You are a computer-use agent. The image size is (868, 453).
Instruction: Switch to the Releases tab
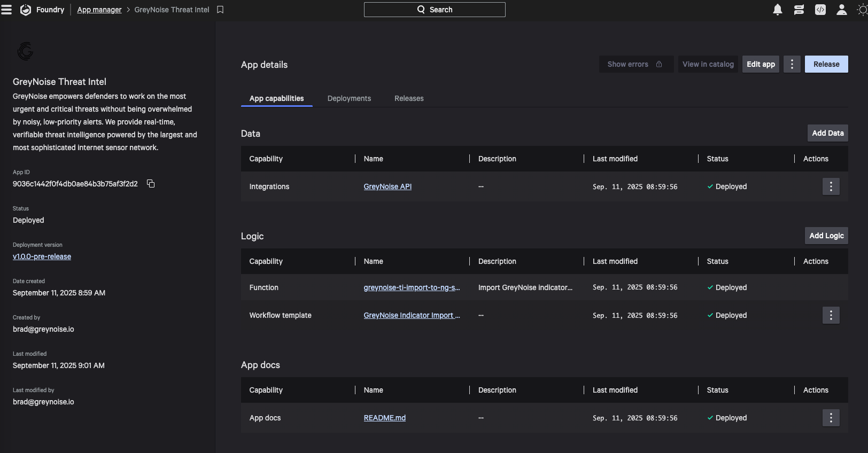(409, 98)
